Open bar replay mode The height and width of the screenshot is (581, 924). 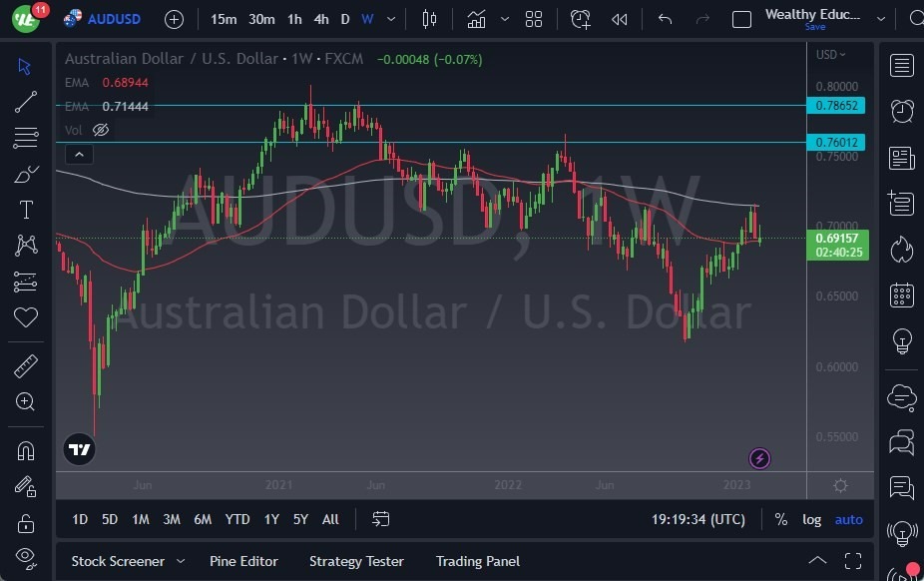(x=619, y=19)
